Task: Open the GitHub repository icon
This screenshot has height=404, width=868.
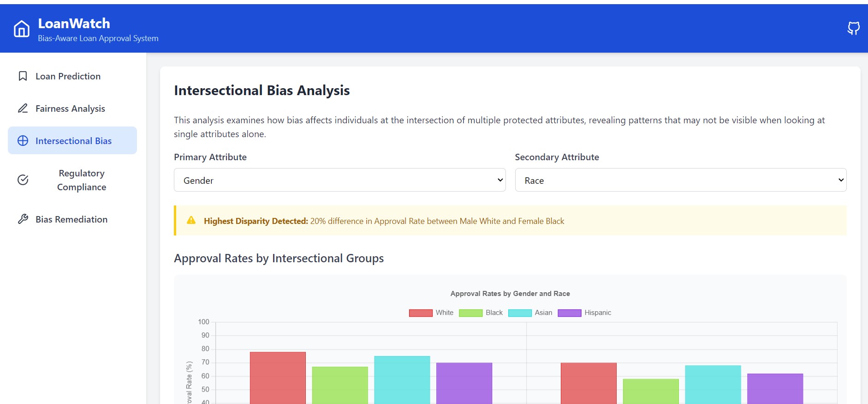Action: (x=854, y=29)
